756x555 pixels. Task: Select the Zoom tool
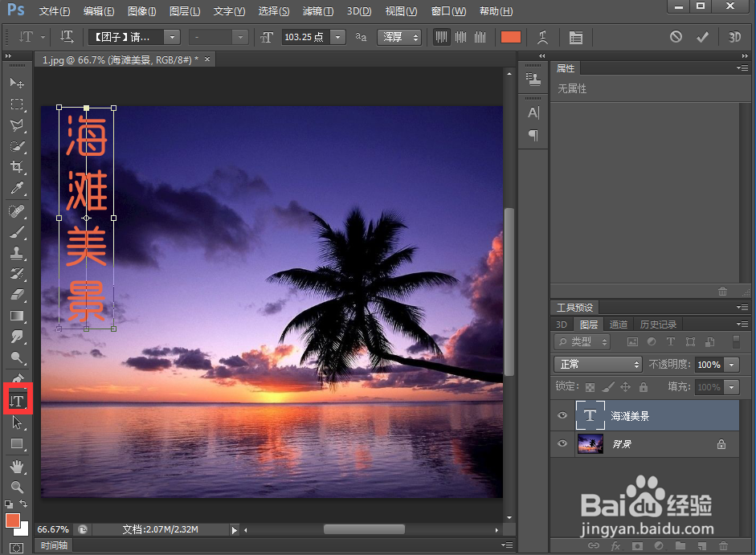point(17,487)
